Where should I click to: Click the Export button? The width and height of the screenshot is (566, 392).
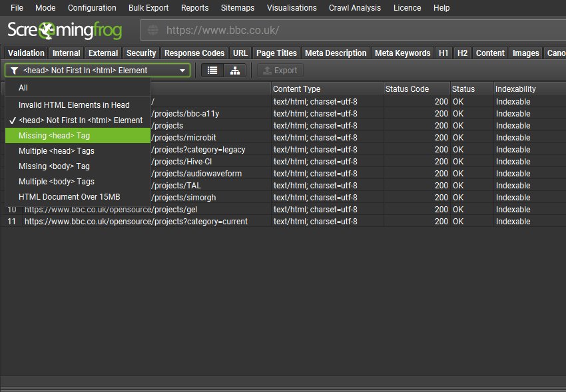pos(280,71)
